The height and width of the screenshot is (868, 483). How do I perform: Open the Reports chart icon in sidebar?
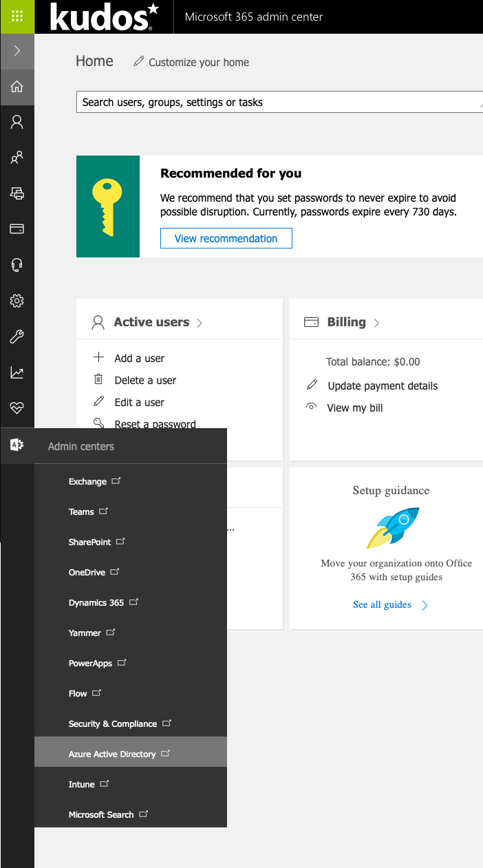point(17,372)
